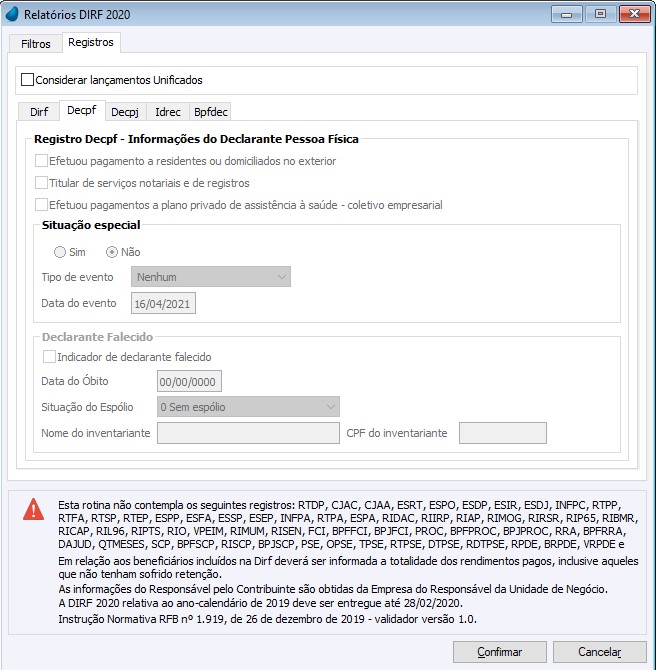Viewport: 656px width, 670px height.
Task: Open the Dirf sub-tab
Action: tap(39, 112)
